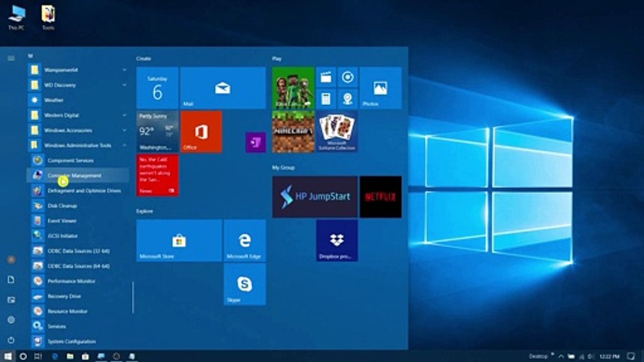Open the Office tile
Image resolution: width=644 pixels, height=362 pixels.
(201, 132)
